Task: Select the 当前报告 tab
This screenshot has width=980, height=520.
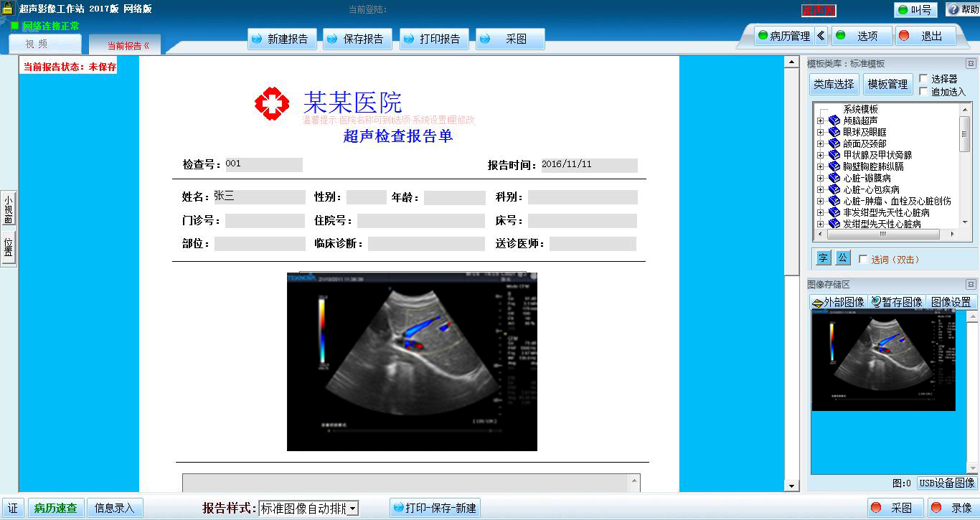Action: (123, 43)
